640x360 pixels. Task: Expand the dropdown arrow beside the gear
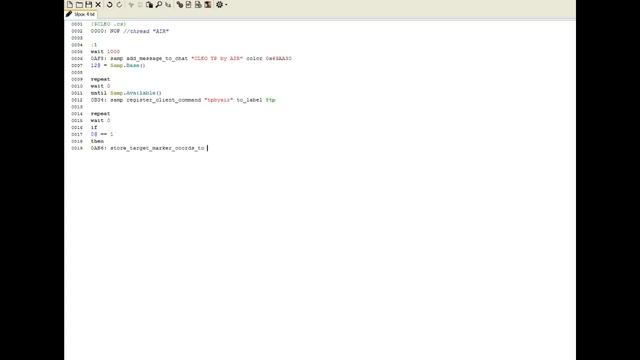(x=226, y=4)
